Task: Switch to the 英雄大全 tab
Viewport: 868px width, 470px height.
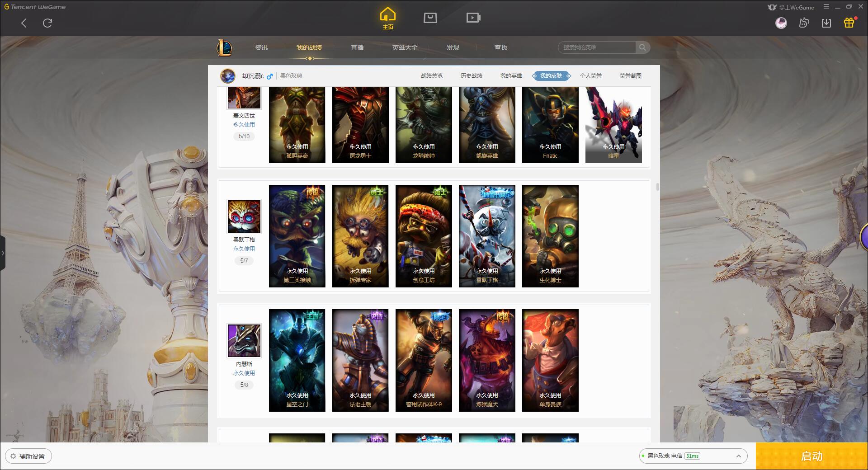Action: click(x=405, y=47)
